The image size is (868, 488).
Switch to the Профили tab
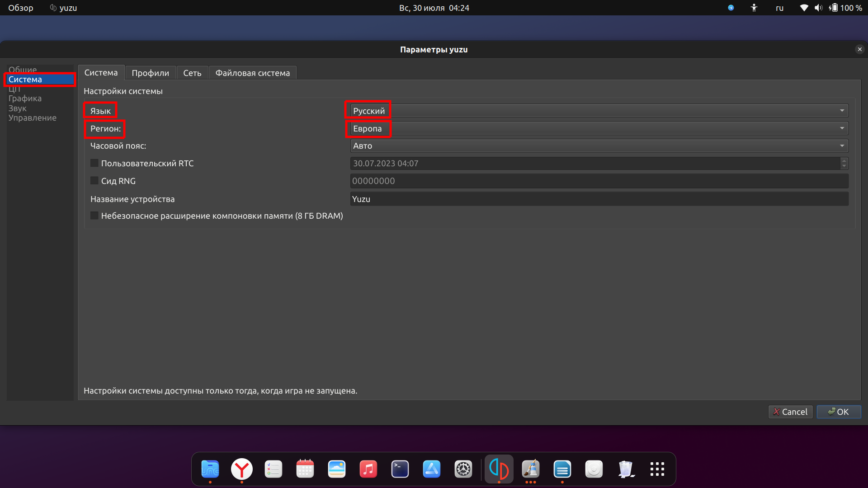(x=150, y=73)
